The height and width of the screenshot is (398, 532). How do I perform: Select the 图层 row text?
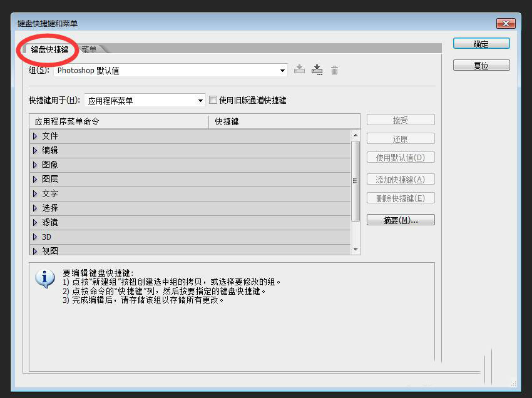pos(50,179)
